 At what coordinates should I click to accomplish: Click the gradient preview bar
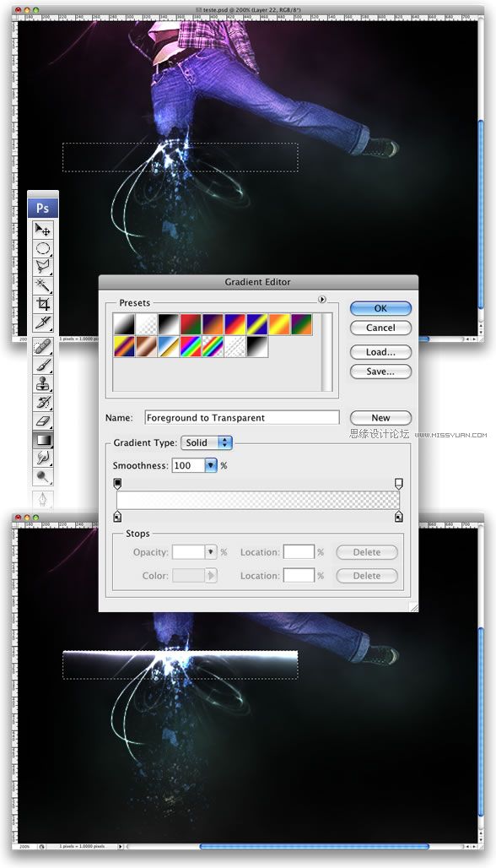pyautogui.click(x=257, y=500)
